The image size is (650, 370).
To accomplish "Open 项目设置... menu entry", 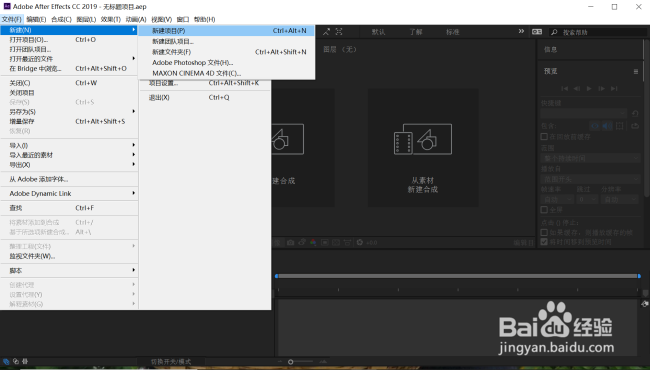I will [205, 83].
